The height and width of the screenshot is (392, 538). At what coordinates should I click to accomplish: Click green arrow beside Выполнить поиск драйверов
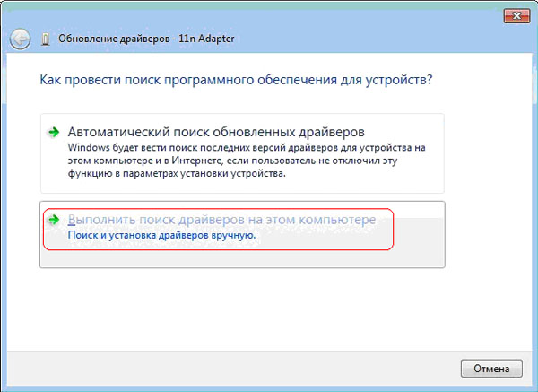55,220
